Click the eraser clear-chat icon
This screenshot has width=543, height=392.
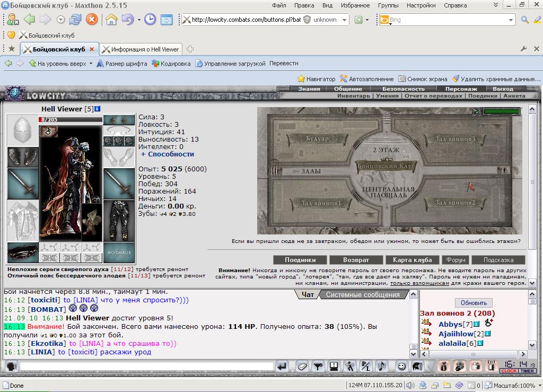[302, 366]
